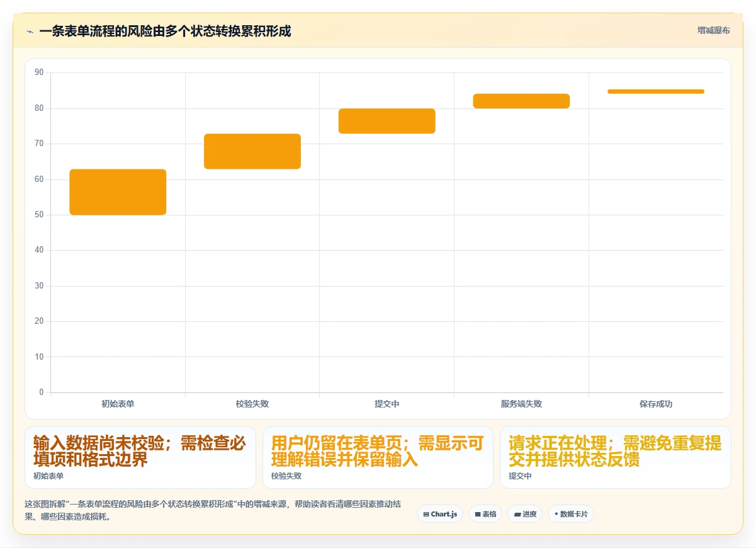Select the 提交中 waterfall bar
Image resolution: width=756 pixels, height=548 pixels.
point(387,121)
